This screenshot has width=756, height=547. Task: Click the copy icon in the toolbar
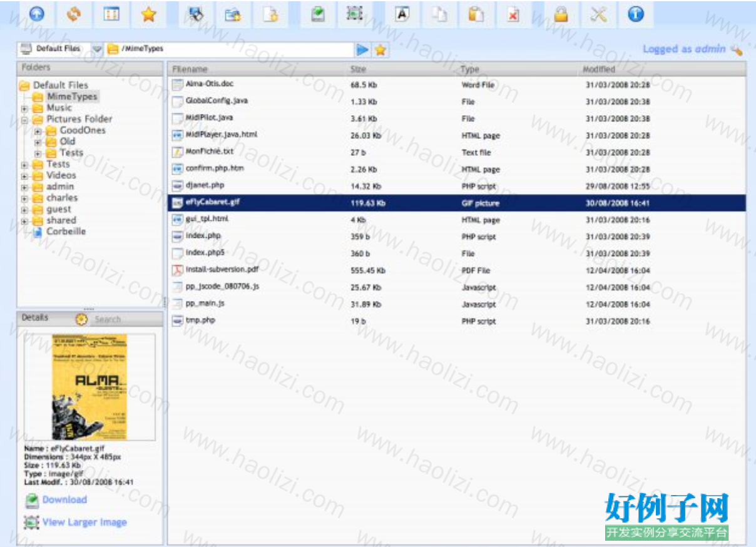tap(440, 14)
